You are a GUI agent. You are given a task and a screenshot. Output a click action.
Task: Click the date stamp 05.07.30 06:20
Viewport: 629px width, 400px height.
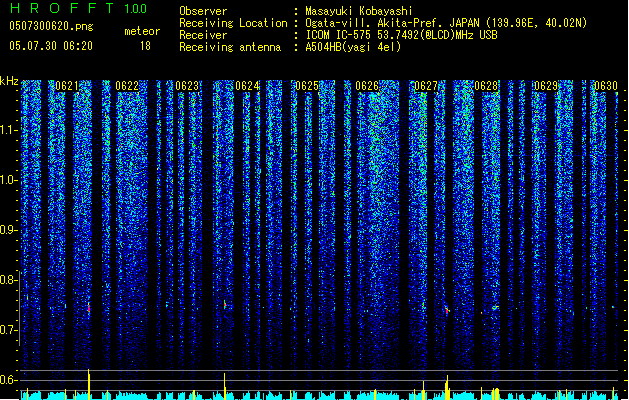pos(51,46)
